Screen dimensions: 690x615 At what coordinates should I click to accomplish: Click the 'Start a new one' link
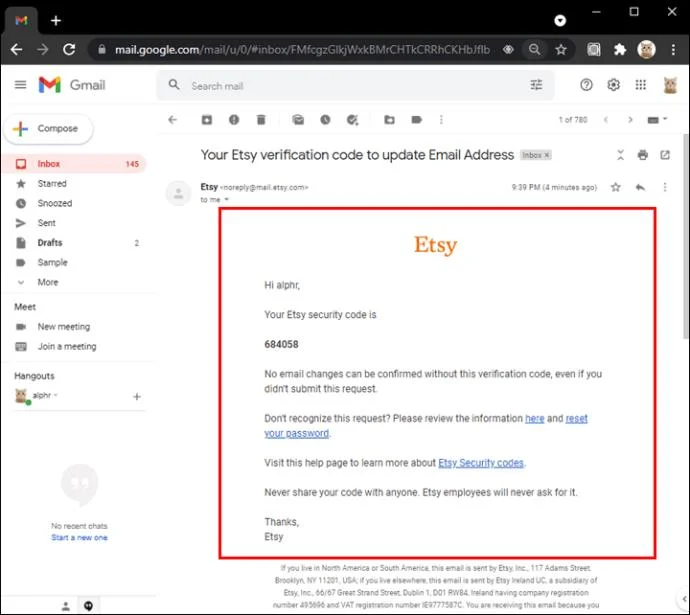click(x=79, y=538)
